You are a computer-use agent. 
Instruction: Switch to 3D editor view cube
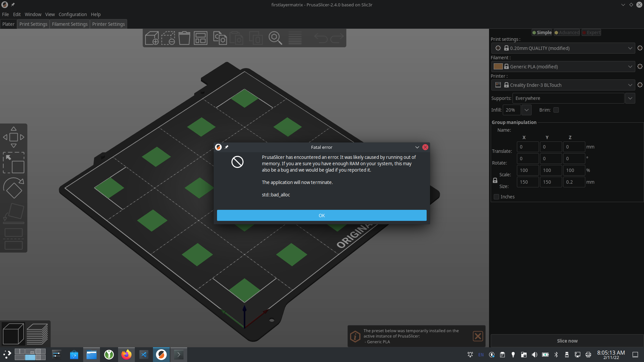tap(13, 334)
